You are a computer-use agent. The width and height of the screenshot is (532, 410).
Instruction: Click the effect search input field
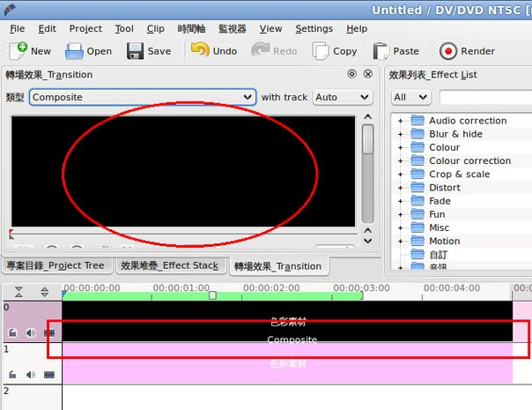(485, 97)
